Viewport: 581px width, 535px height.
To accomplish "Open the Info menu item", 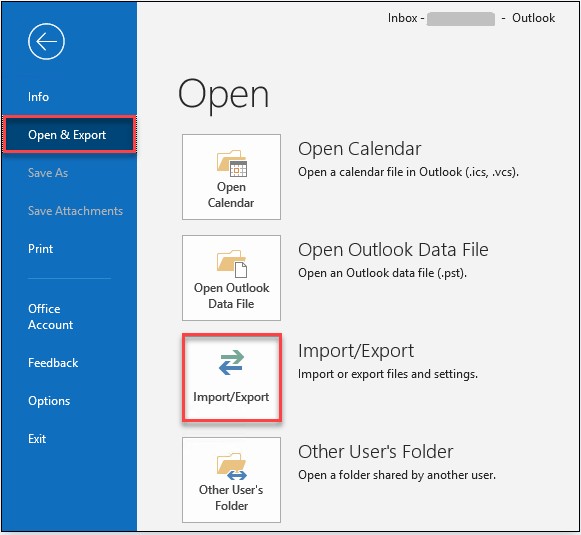I will coord(39,97).
